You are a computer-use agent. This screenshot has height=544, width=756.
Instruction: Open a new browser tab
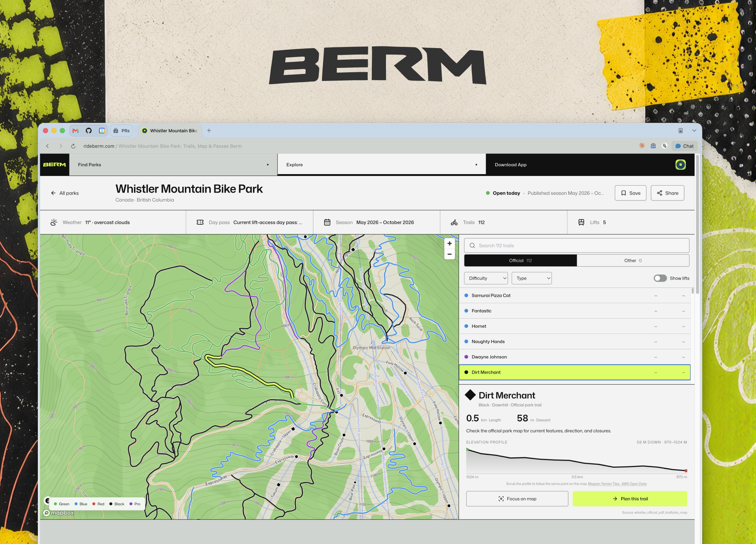(209, 131)
